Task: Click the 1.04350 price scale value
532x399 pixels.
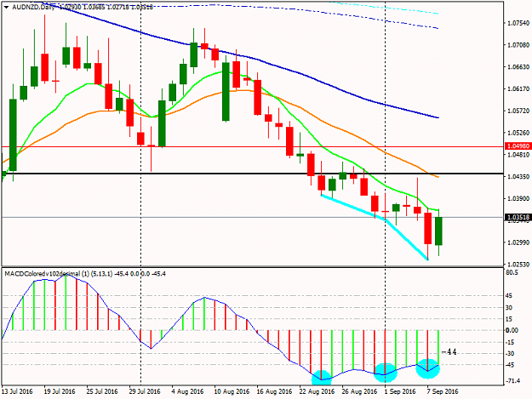Action: [518, 177]
